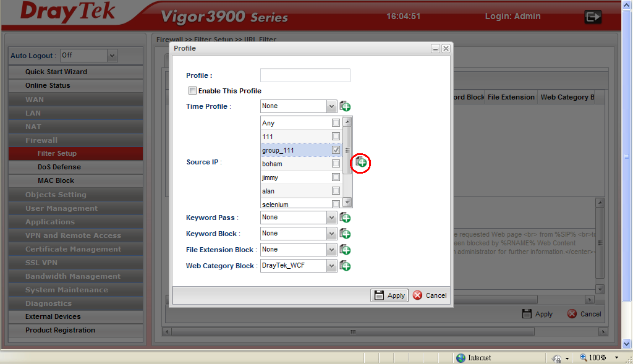Expand the LAN menu
The image size is (633, 364).
point(75,113)
